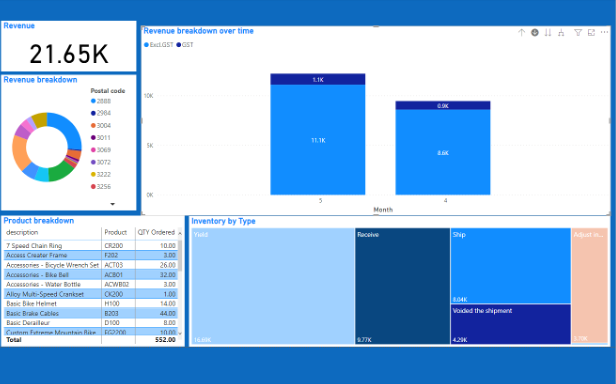Click the Receive treemap tile

(402, 286)
